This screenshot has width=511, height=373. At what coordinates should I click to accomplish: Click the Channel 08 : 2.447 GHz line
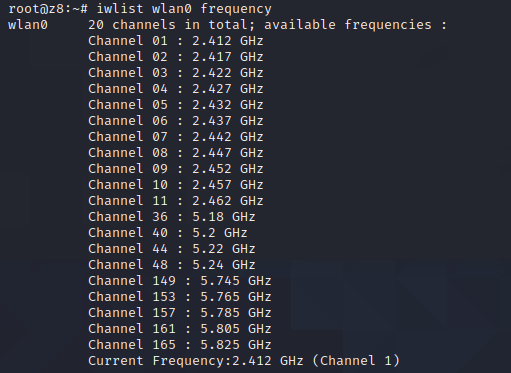coord(176,153)
